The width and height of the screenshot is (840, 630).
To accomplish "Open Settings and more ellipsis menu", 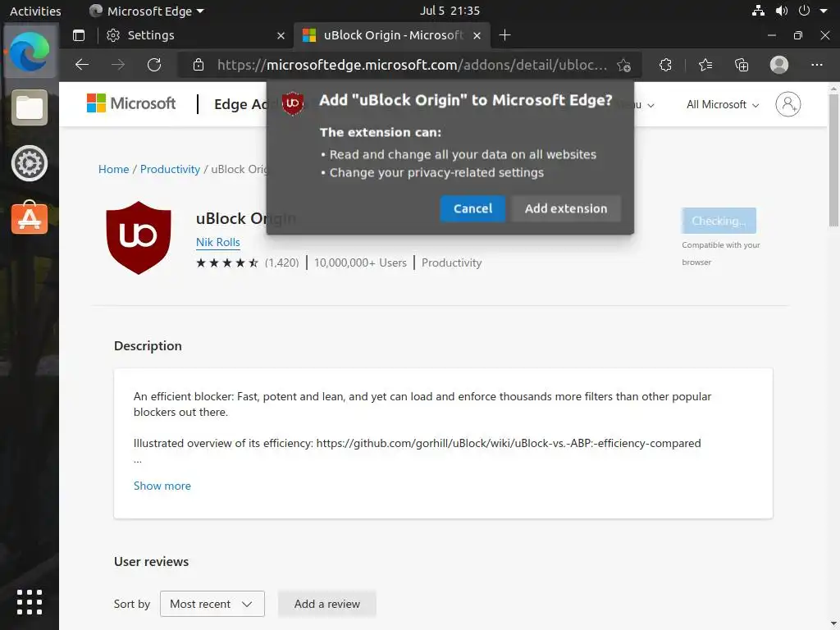I will pos(816,65).
